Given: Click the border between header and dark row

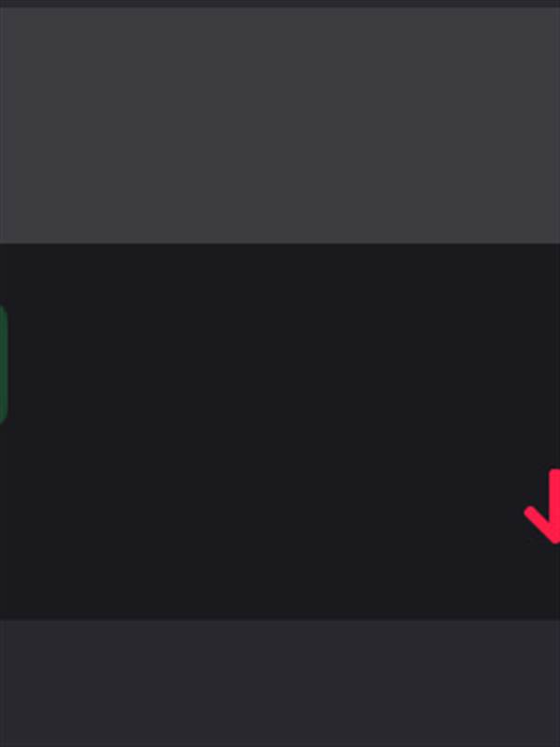Looking at the screenshot, I should (280, 243).
